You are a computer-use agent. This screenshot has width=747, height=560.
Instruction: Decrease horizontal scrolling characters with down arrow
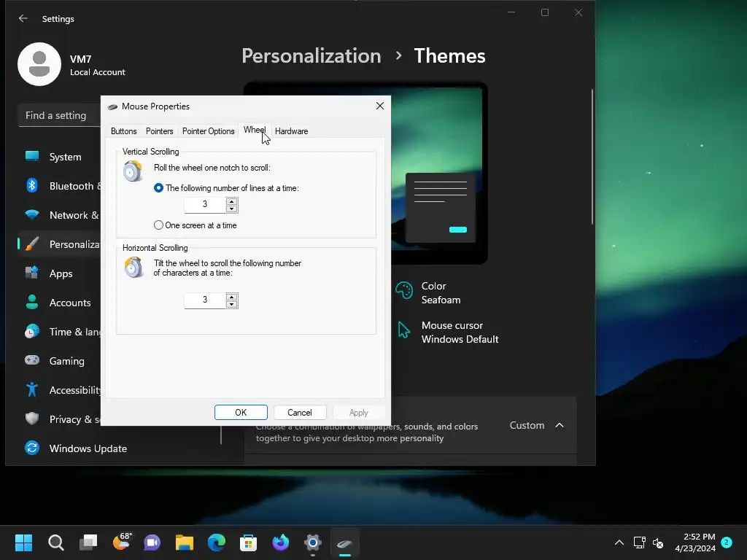click(231, 304)
